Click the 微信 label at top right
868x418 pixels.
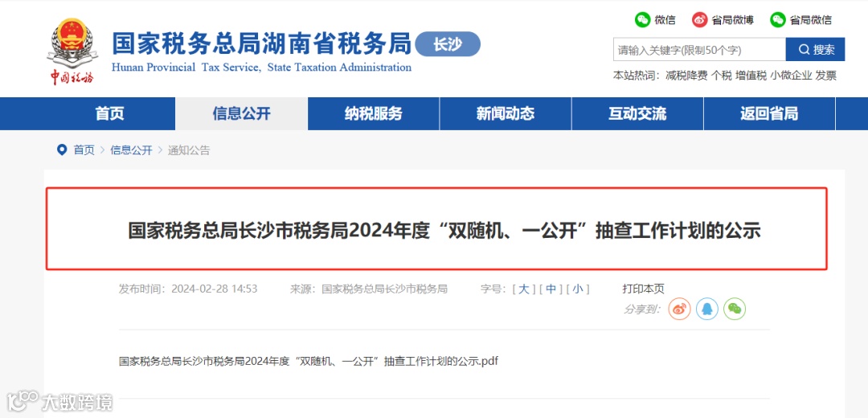(665, 20)
